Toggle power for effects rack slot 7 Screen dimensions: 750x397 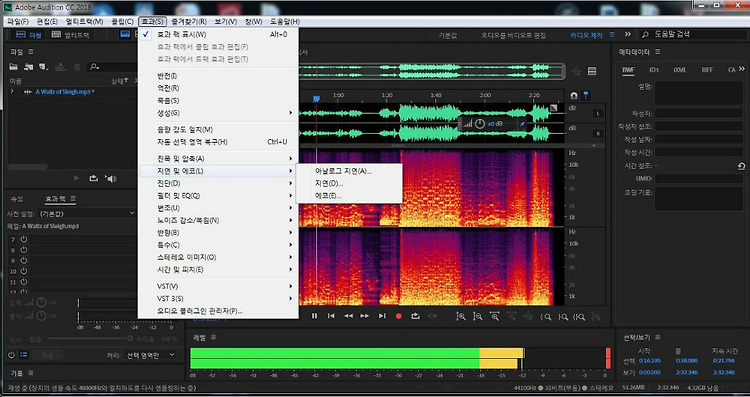click(23, 239)
